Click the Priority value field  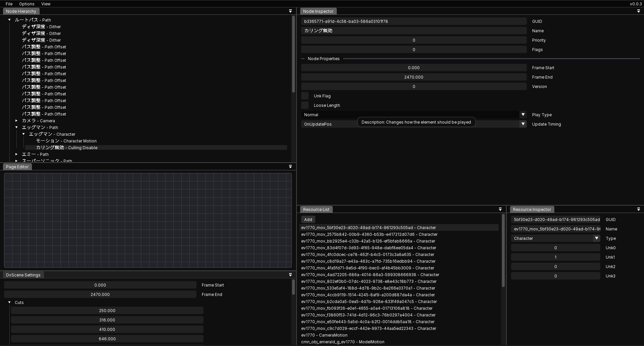click(413, 40)
